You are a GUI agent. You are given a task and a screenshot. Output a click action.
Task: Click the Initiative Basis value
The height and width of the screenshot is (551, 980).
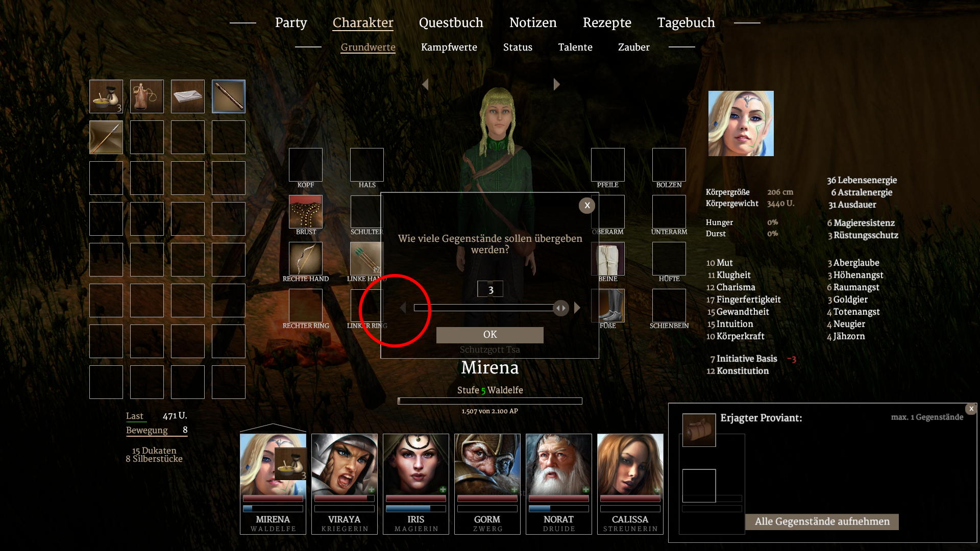(744, 359)
